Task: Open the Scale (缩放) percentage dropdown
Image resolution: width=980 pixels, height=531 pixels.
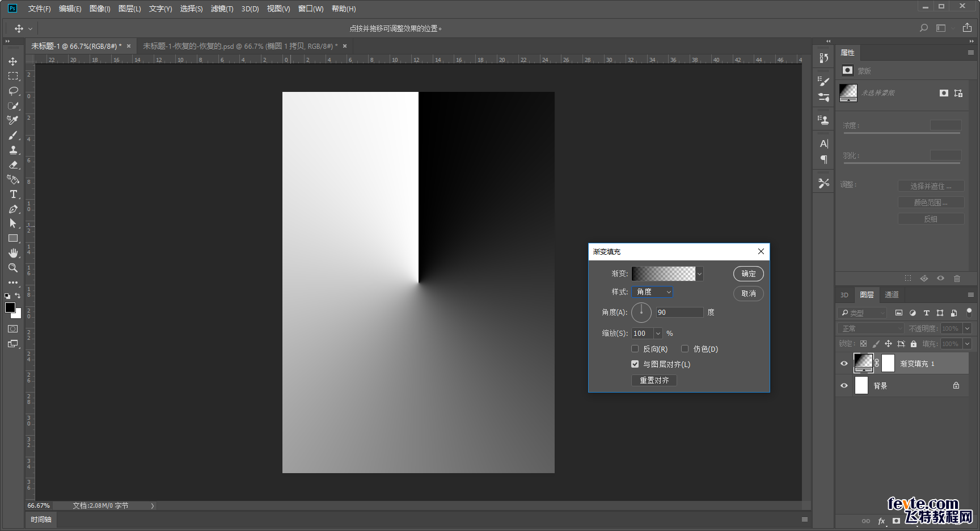Action: coord(658,334)
